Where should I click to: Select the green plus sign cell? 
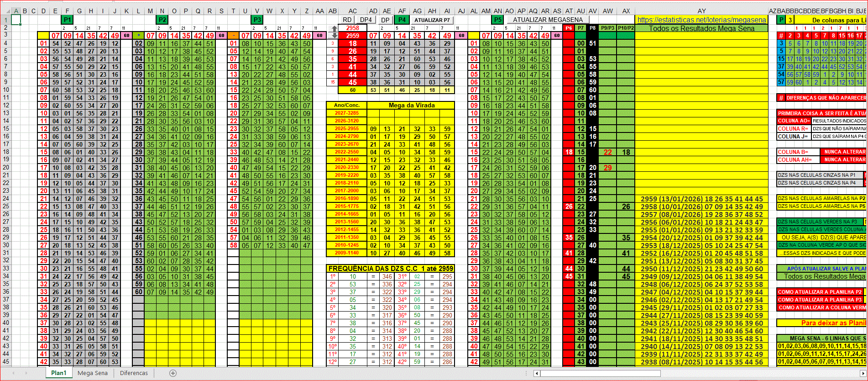pyautogui.click(x=139, y=35)
